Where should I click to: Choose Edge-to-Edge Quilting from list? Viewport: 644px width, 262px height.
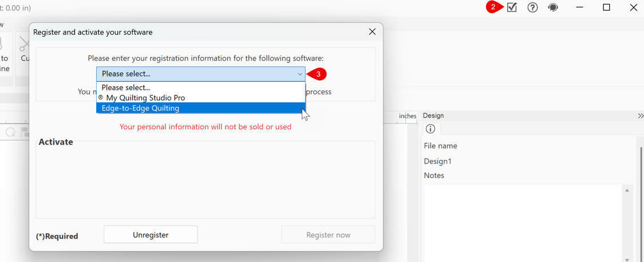pos(201,108)
